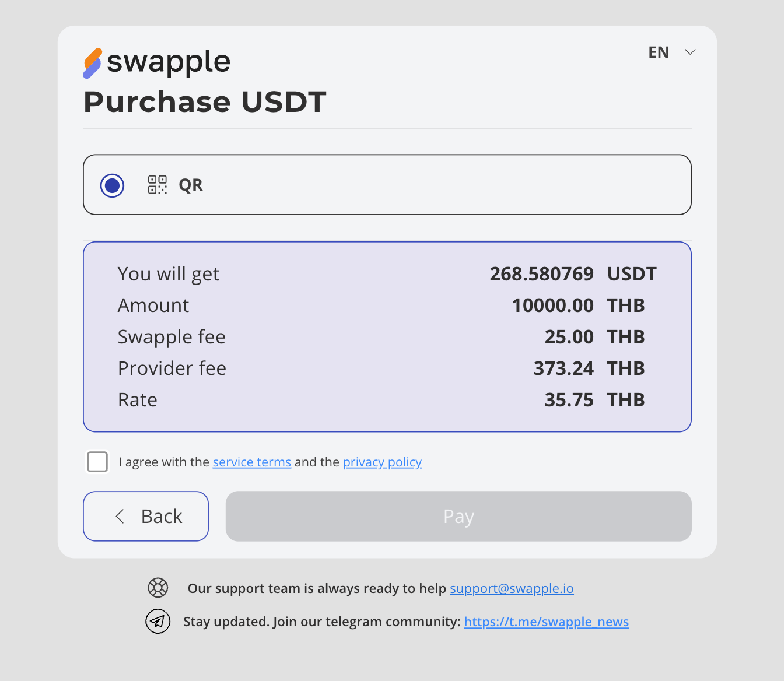Click the Provider fee value 373.24

click(563, 368)
